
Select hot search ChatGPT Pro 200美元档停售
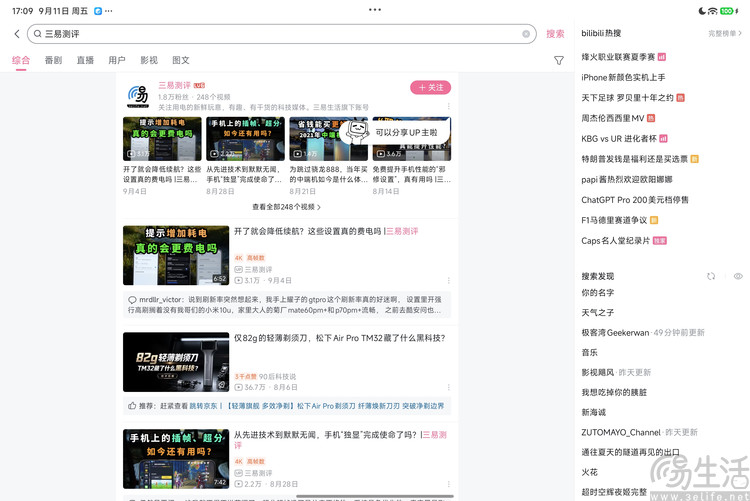point(635,200)
